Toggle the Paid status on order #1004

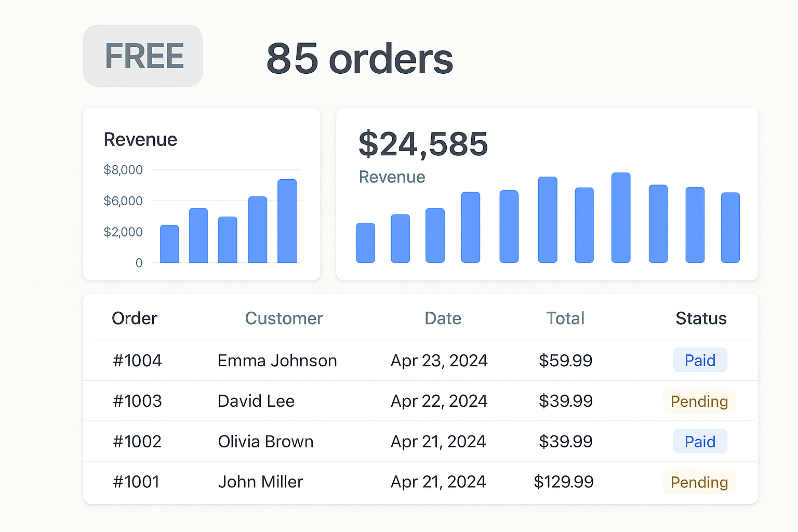click(700, 360)
